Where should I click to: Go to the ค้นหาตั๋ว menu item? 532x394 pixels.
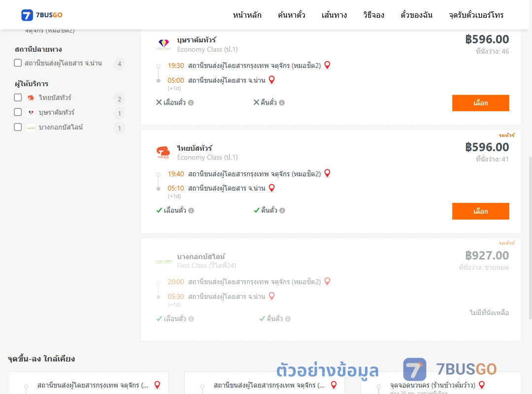292,15
